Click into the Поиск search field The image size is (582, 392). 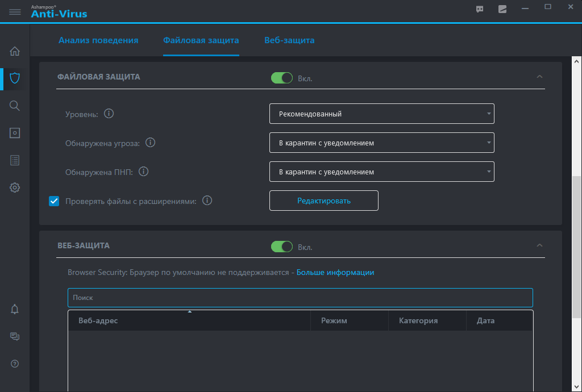[300, 298]
